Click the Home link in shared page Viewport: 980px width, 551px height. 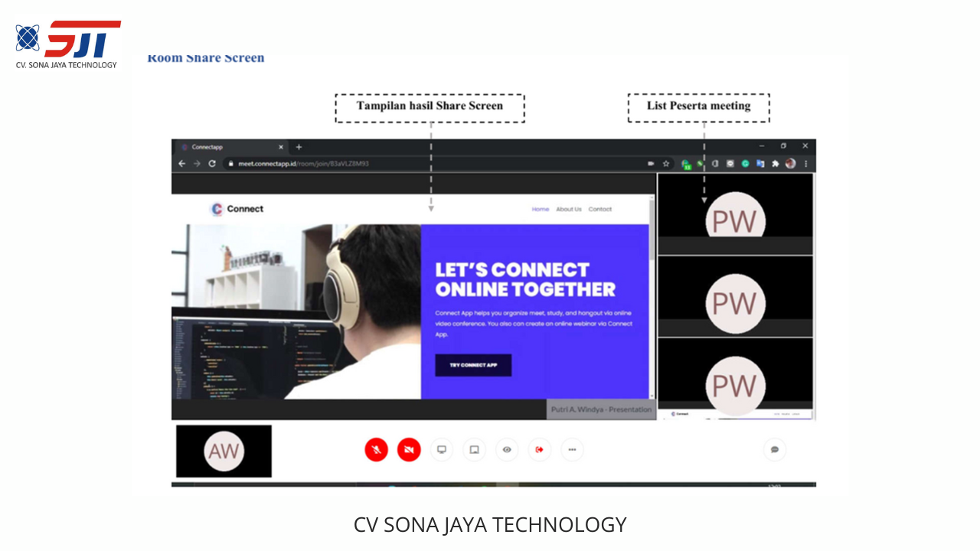(541, 209)
